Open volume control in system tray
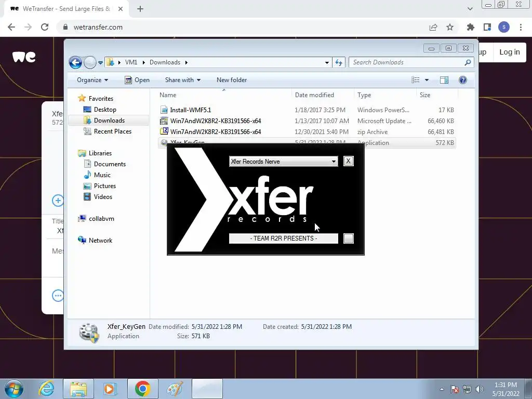532x399 pixels. click(x=480, y=389)
